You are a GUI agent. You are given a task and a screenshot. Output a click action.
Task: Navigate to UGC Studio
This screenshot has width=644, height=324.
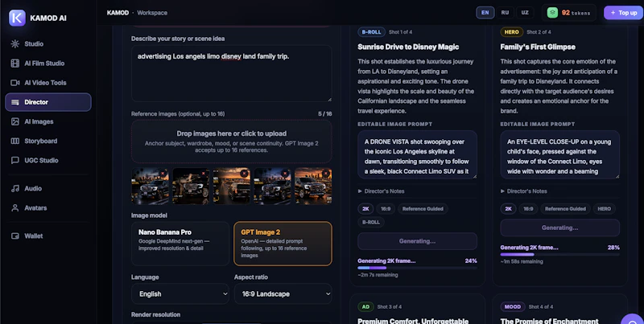click(x=48, y=160)
